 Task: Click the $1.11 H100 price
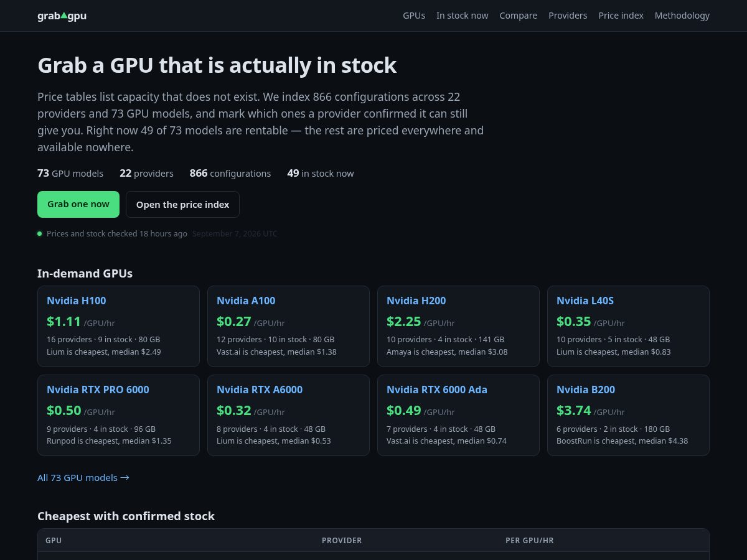pos(64,322)
